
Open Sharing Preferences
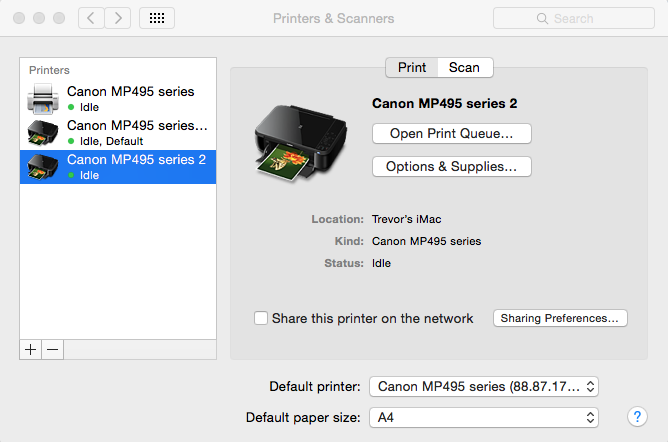(560, 318)
